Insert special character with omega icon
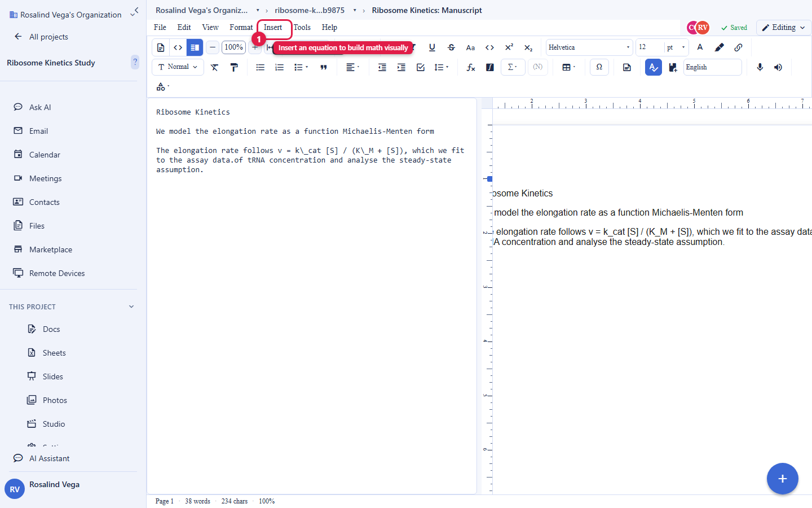The image size is (812, 508). coord(599,67)
